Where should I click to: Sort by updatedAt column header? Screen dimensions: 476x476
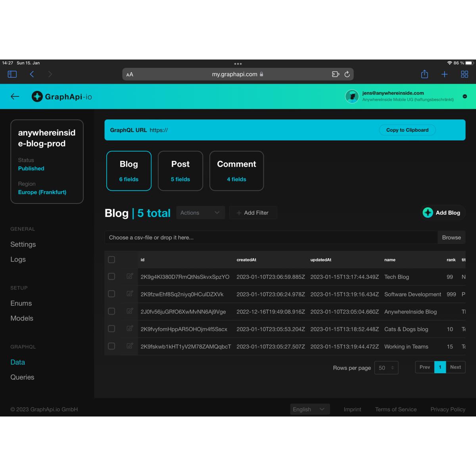[321, 260]
